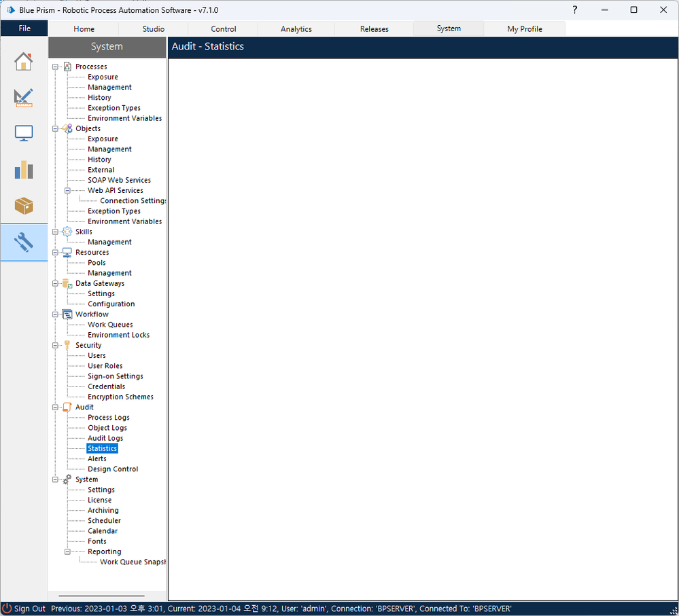Switch to the Home tab
Screen dimensions: 679x616
point(84,29)
